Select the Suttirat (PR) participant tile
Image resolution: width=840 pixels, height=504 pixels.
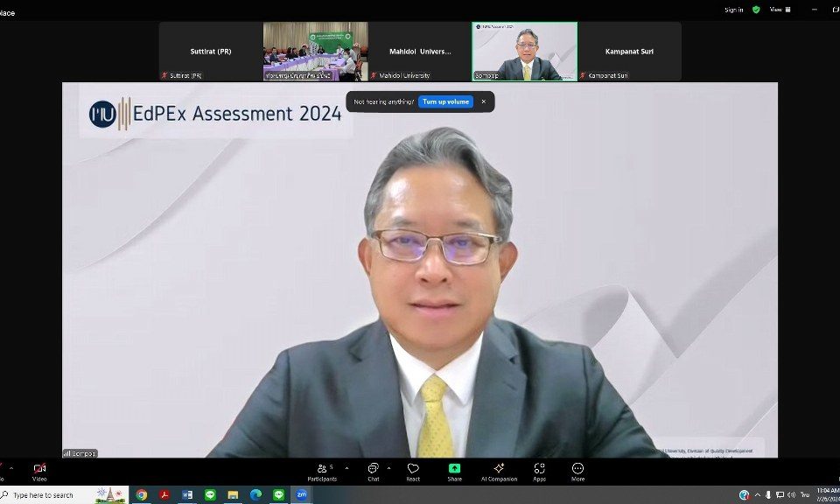point(211,52)
